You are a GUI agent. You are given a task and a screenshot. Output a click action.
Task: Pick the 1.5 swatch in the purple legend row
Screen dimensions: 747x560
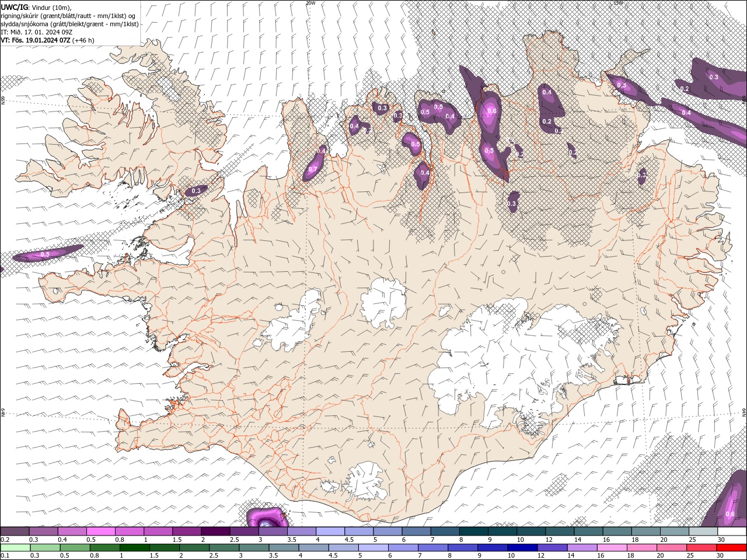186,531
